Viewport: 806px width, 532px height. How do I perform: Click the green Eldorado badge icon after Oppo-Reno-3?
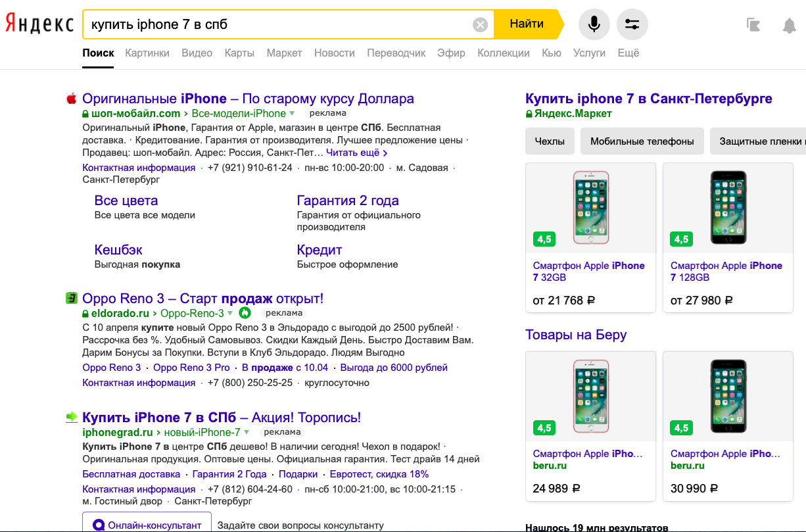245,313
